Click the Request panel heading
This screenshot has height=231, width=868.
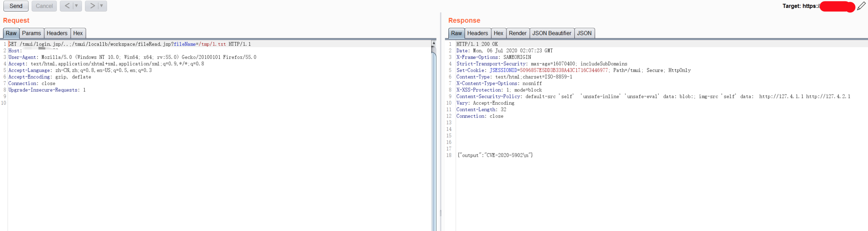click(16, 20)
